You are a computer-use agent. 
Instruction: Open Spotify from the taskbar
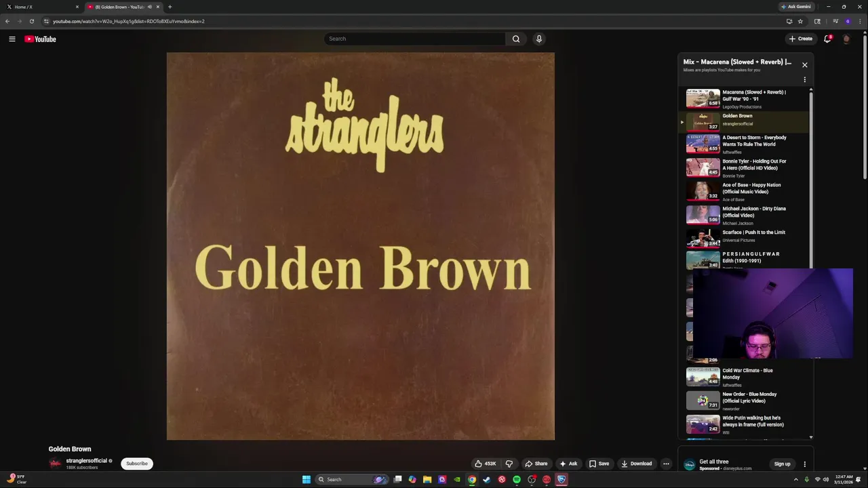[x=517, y=479]
